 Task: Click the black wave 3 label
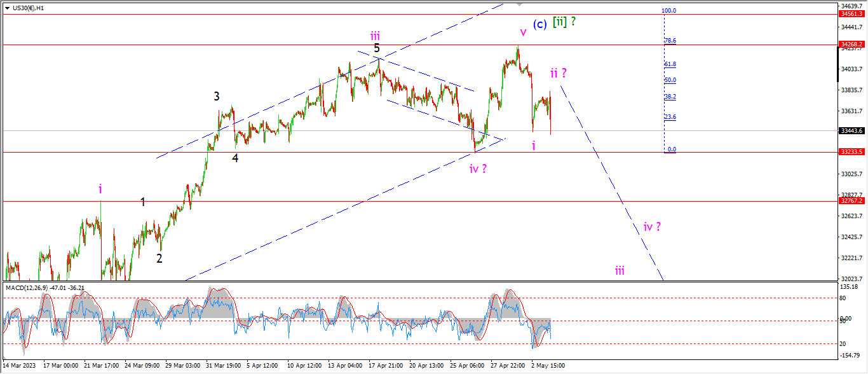pos(217,97)
